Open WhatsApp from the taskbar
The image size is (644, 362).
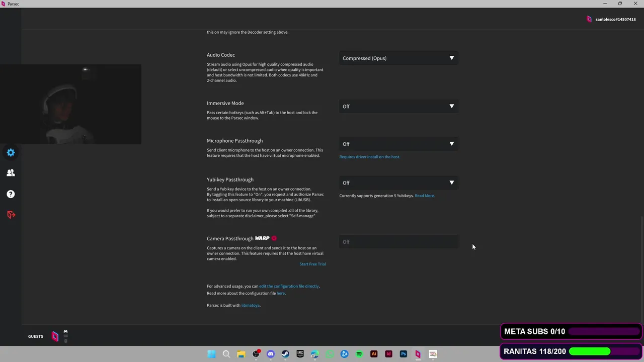330,354
